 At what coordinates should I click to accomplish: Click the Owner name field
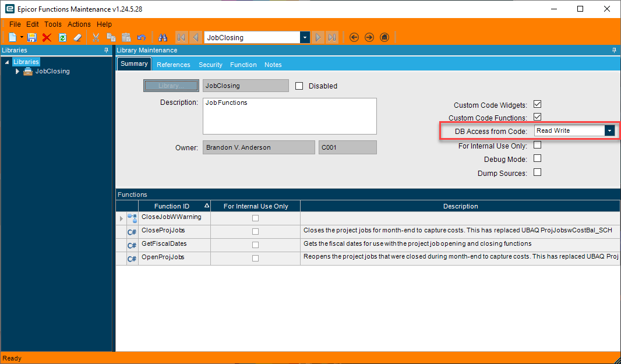coord(259,147)
